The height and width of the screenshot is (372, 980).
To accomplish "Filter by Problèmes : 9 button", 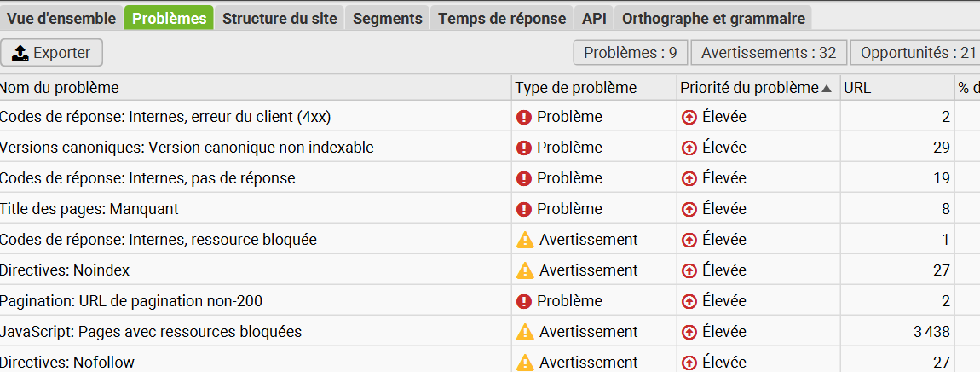I will tap(630, 53).
